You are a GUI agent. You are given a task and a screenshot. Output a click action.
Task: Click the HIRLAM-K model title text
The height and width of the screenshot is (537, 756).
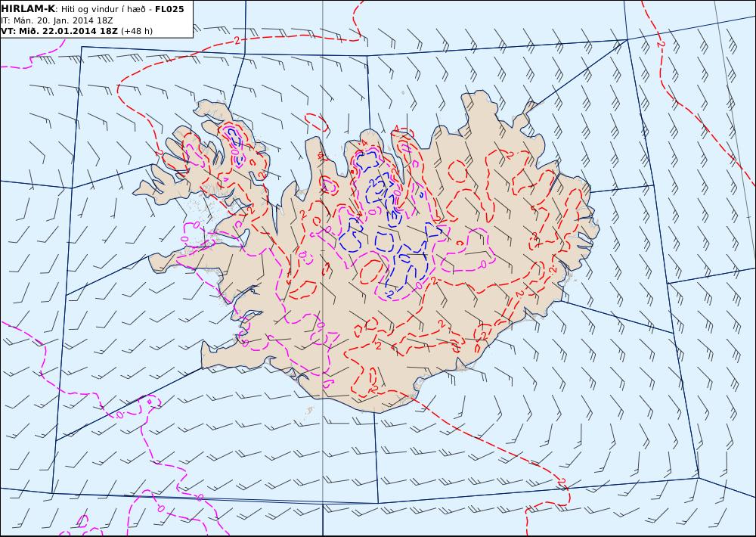coord(28,9)
